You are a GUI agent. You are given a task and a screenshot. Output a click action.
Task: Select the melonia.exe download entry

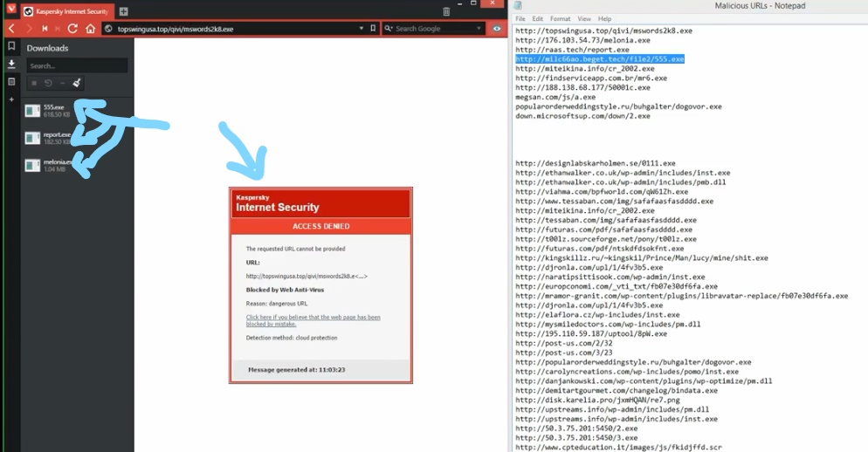76,165
